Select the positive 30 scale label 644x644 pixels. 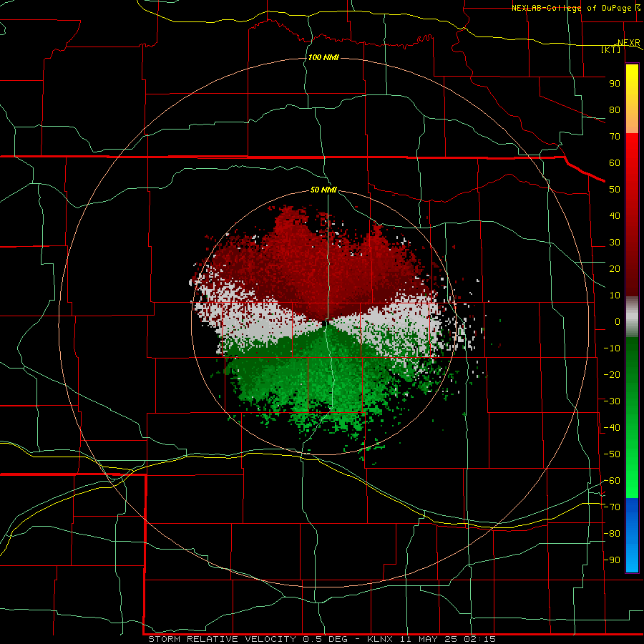(615, 243)
